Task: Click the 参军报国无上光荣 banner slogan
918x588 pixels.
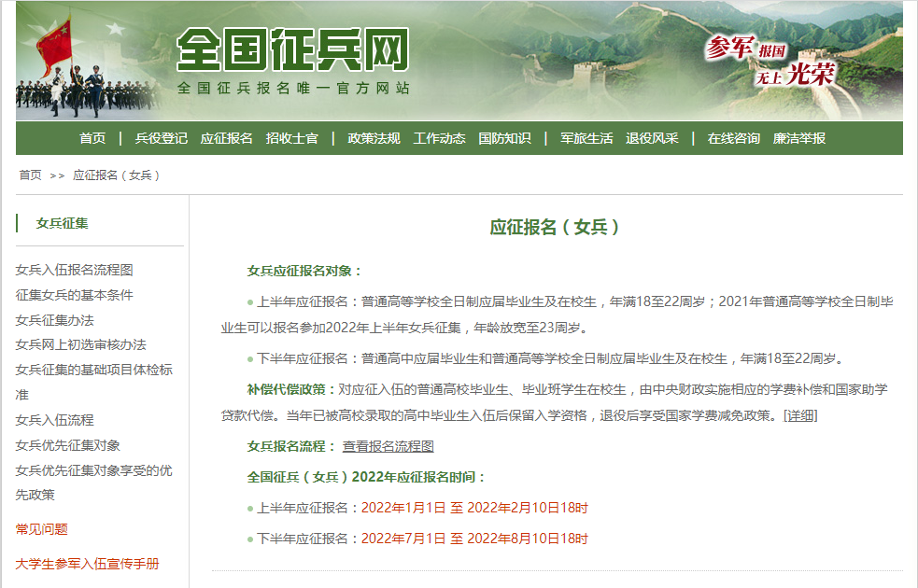Action: point(771,62)
